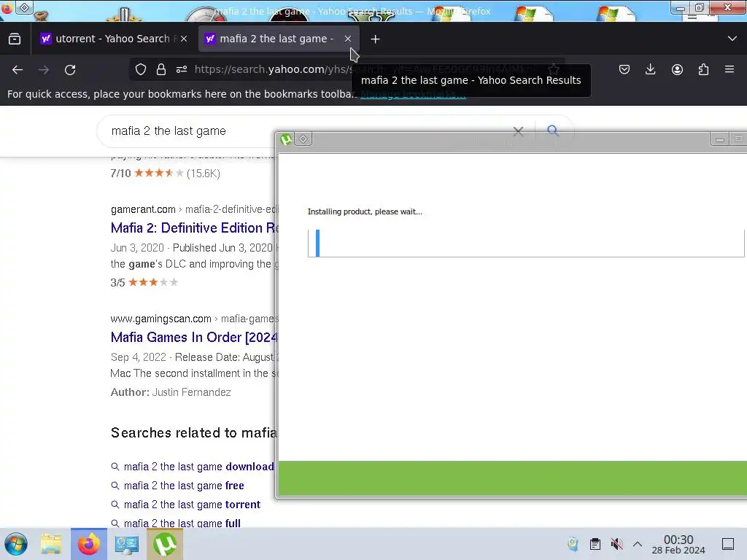Search mafia 2 the last game download

click(x=198, y=467)
